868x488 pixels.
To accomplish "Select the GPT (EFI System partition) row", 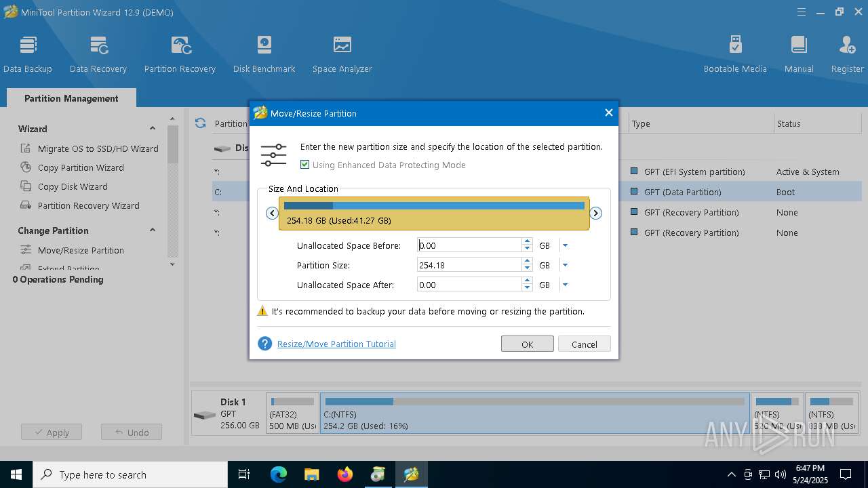I will click(694, 171).
